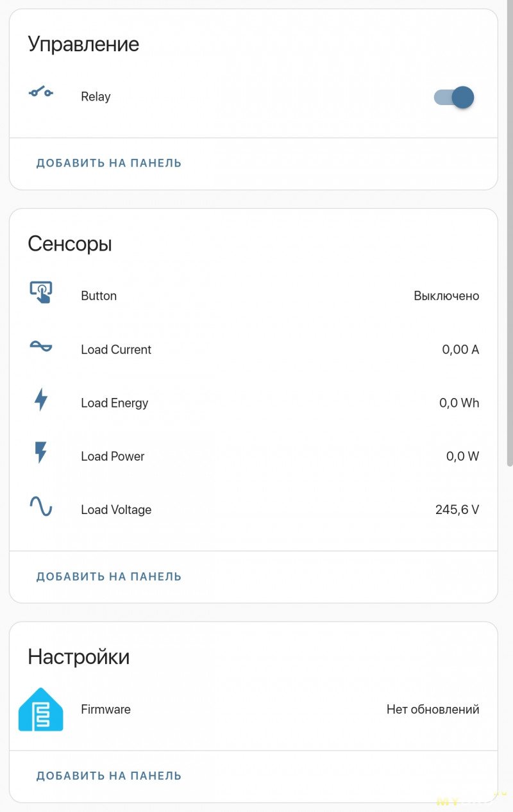Add Настройки card to the dashboard
This screenshot has width=513, height=812.
[109, 776]
